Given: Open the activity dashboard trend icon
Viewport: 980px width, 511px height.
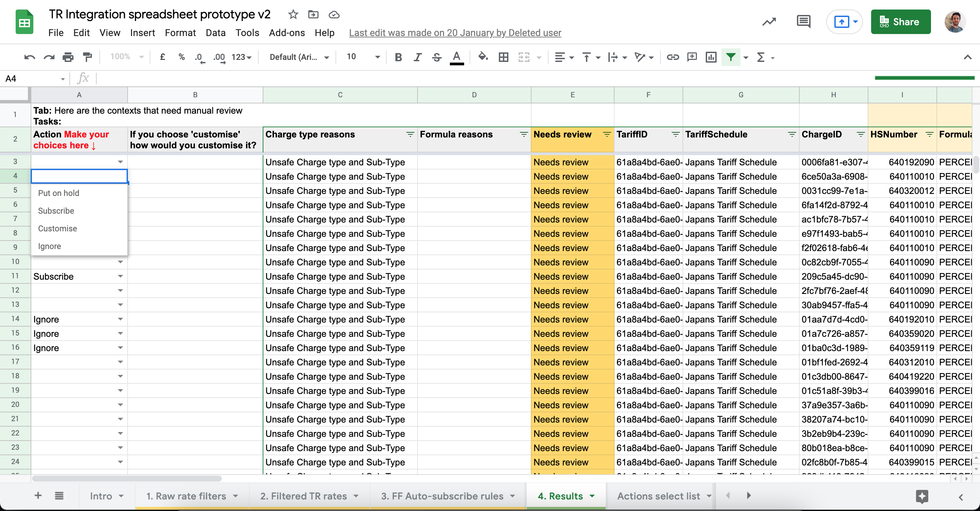Looking at the screenshot, I should coord(769,22).
